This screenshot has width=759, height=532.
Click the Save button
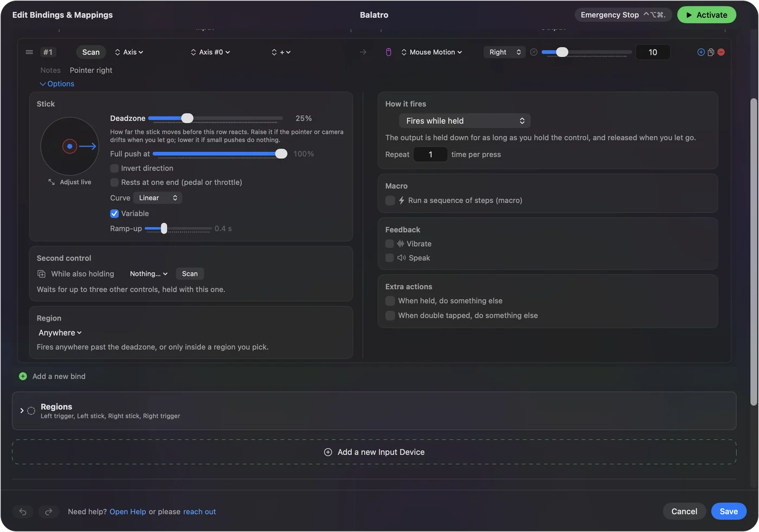[729, 511]
